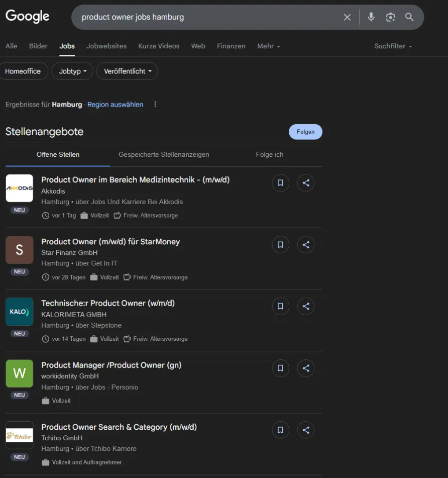This screenshot has width=448, height=478.
Task: Expand the Jobtyp filter dropdown
Action: (72, 71)
